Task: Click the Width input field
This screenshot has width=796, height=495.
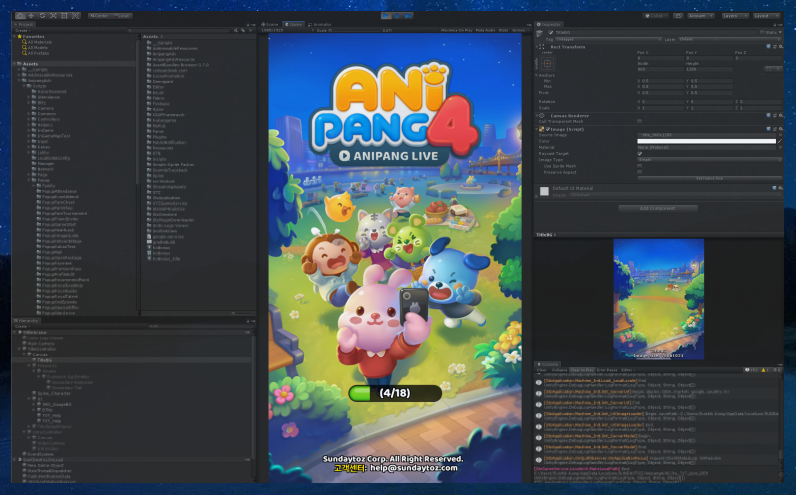Action: (x=660, y=69)
